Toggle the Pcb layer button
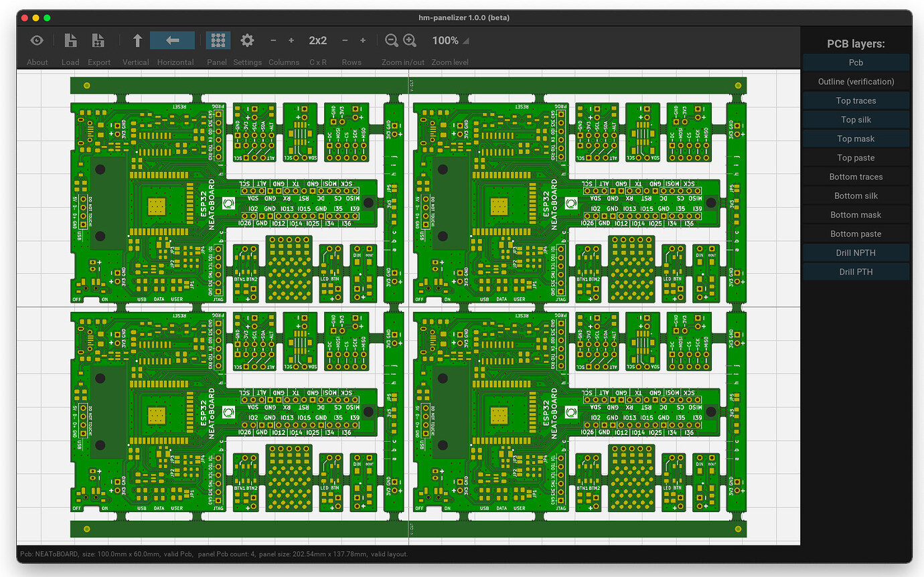924x577 pixels. click(x=856, y=63)
